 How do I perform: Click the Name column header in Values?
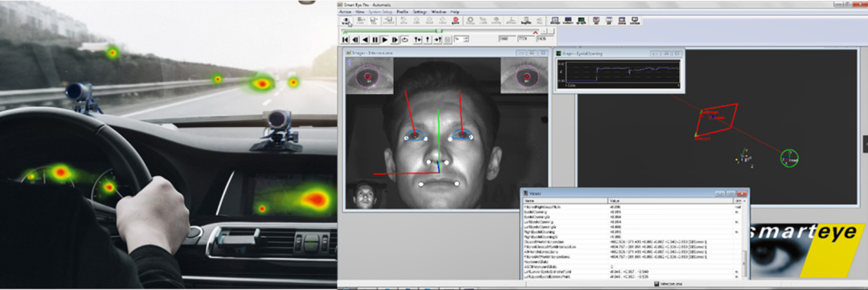(x=565, y=201)
